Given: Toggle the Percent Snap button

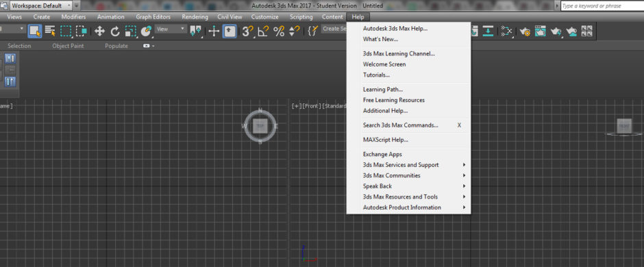Looking at the screenshot, I should pyautogui.click(x=279, y=31).
